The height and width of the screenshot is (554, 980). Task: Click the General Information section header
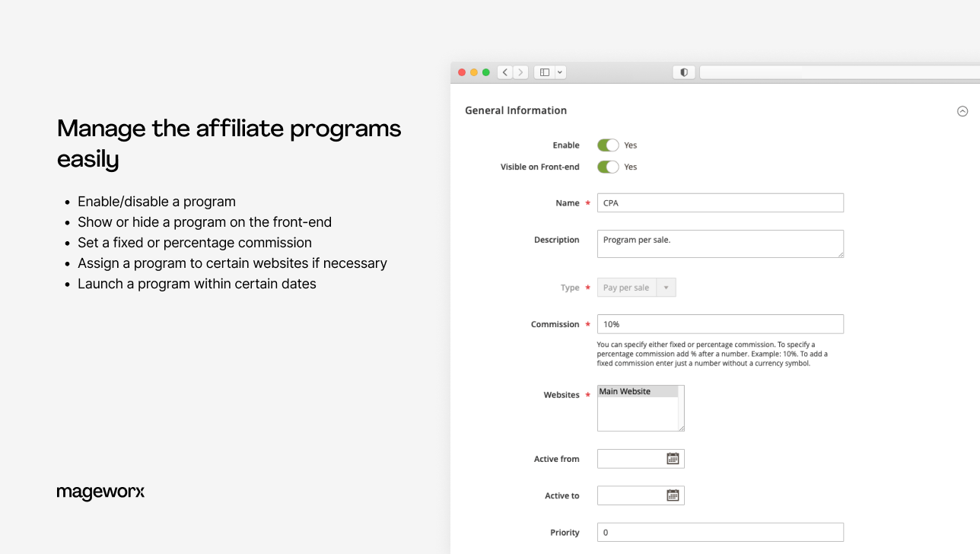(516, 110)
